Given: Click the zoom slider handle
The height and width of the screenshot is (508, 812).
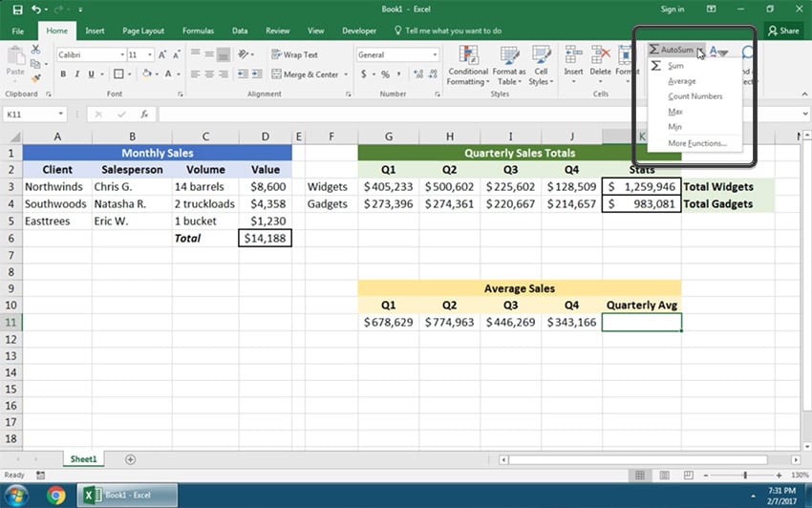Looking at the screenshot, I should [745, 475].
